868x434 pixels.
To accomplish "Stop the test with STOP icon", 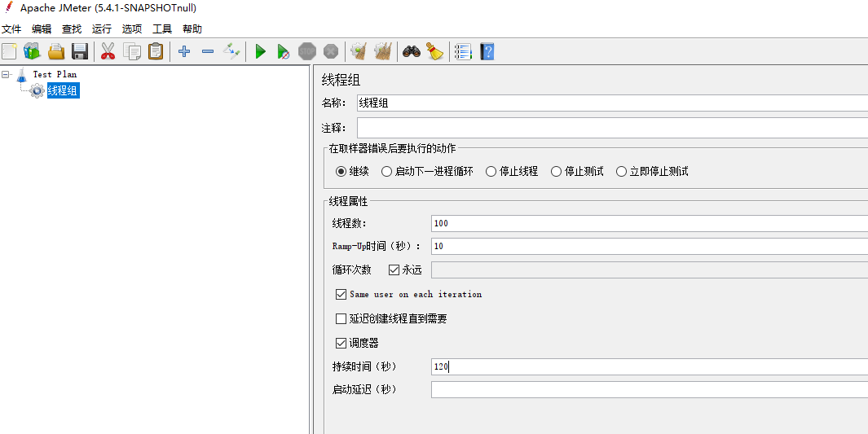I will [306, 52].
